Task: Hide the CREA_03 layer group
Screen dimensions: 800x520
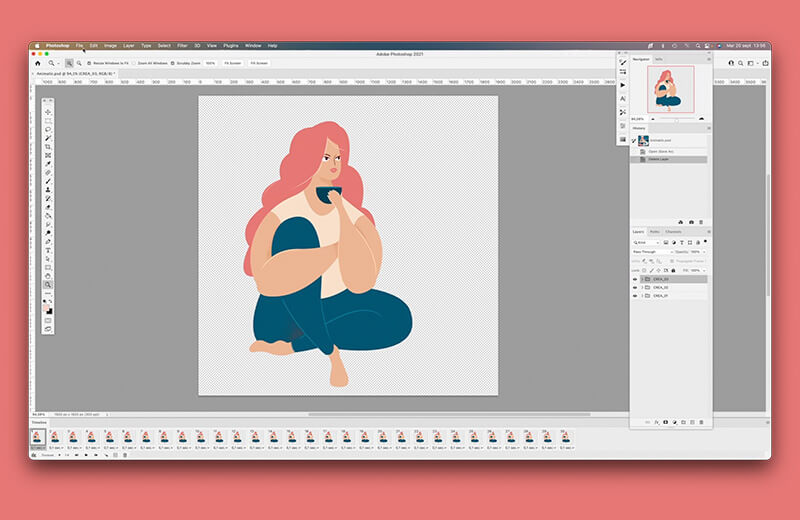Action: [x=635, y=279]
